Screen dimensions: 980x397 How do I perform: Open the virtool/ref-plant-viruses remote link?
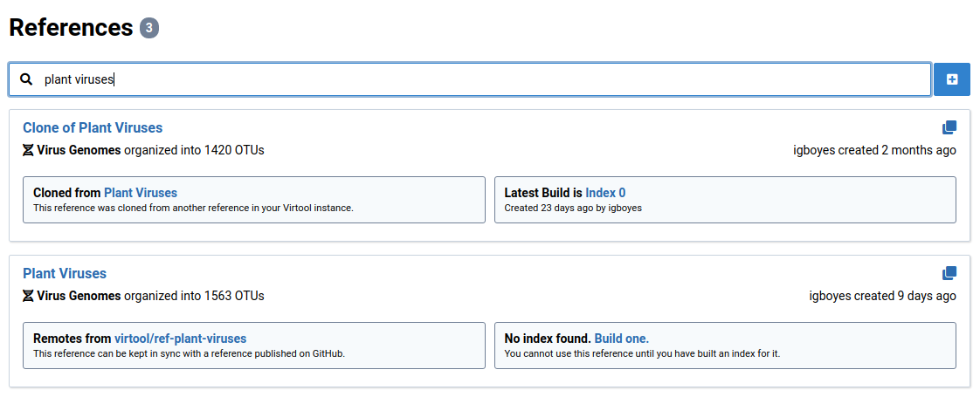click(x=180, y=339)
